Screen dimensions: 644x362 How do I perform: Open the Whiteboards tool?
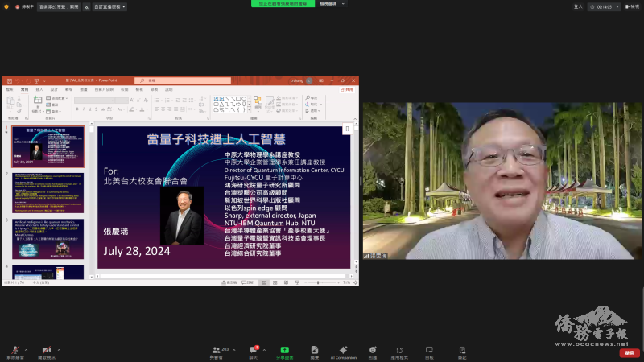click(x=429, y=352)
